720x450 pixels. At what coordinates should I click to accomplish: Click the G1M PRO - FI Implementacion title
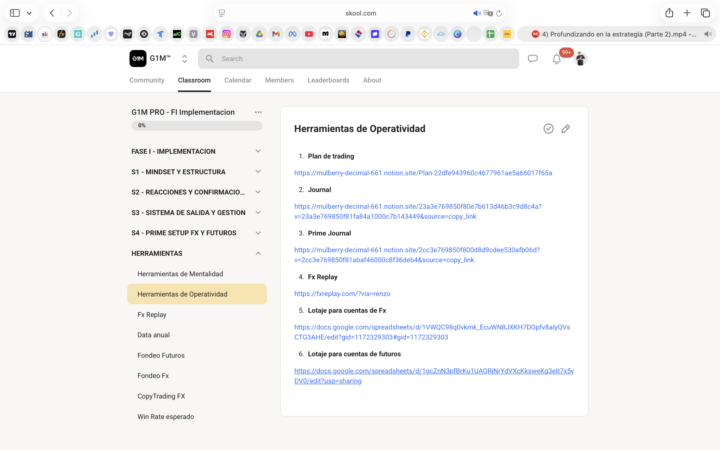point(183,112)
